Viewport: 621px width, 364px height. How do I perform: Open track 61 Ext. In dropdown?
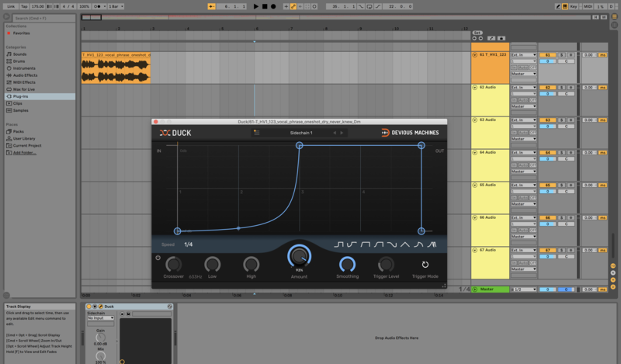[x=523, y=54]
